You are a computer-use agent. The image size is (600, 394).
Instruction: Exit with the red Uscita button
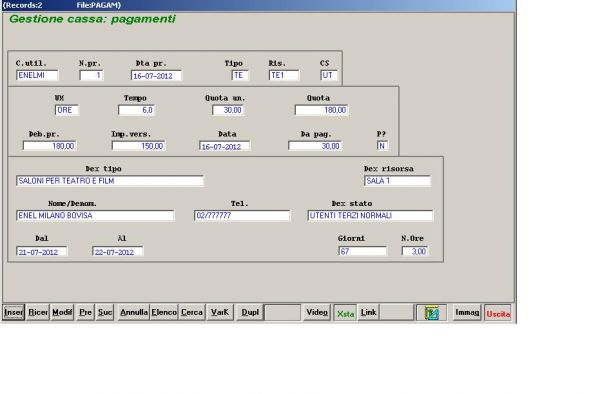point(498,313)
